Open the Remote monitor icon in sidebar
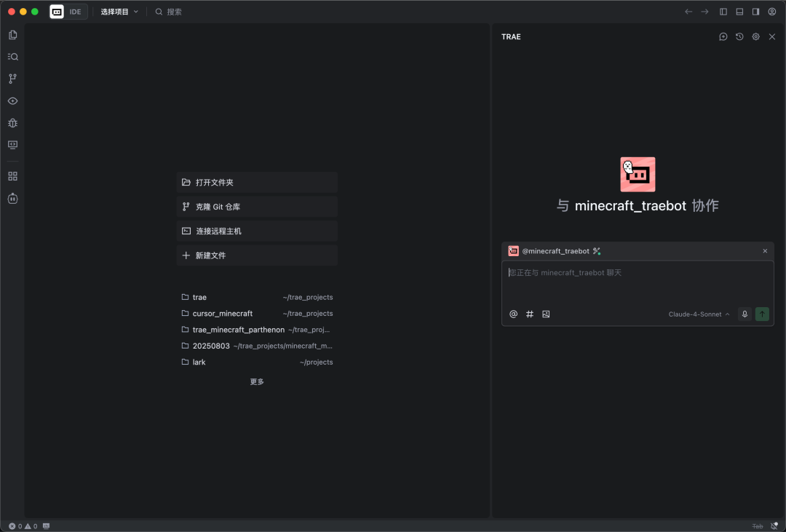 point(13,145)
